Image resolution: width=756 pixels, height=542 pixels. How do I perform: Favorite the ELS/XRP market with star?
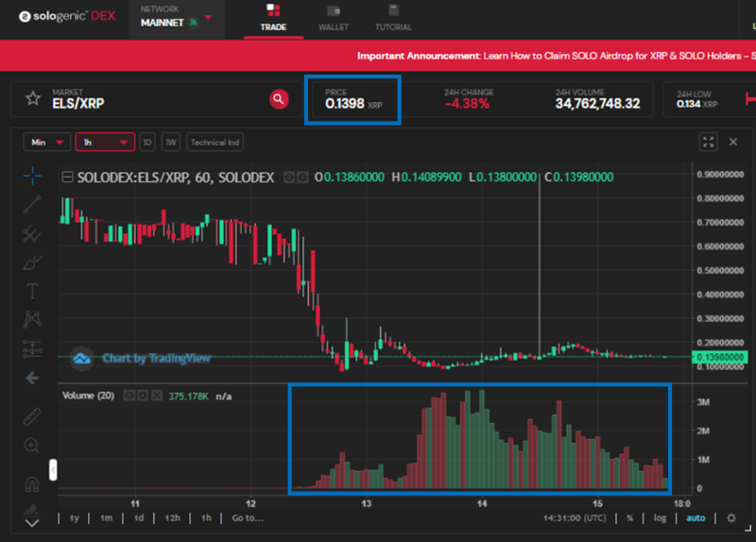(x=33, y=98)
